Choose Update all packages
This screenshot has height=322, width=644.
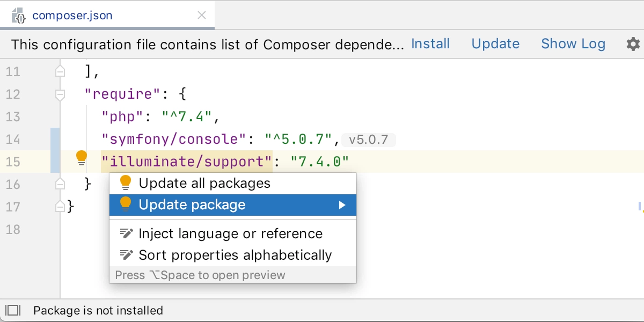click(233, 184)
